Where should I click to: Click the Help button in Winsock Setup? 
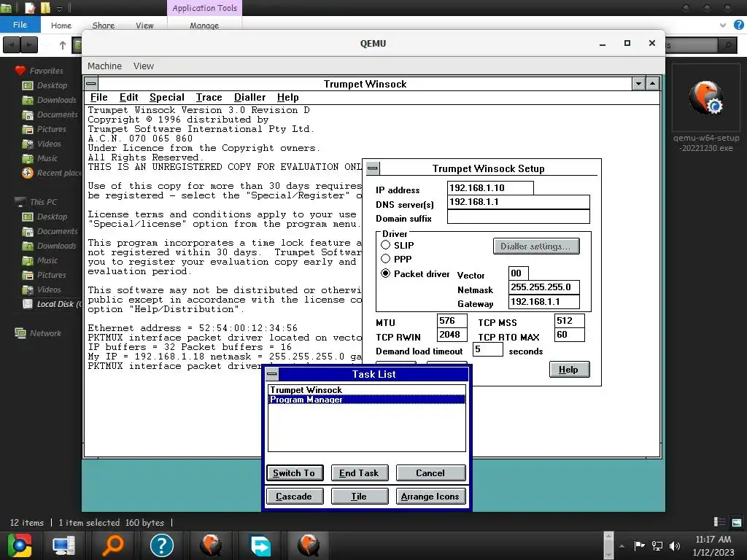(569, 370)
